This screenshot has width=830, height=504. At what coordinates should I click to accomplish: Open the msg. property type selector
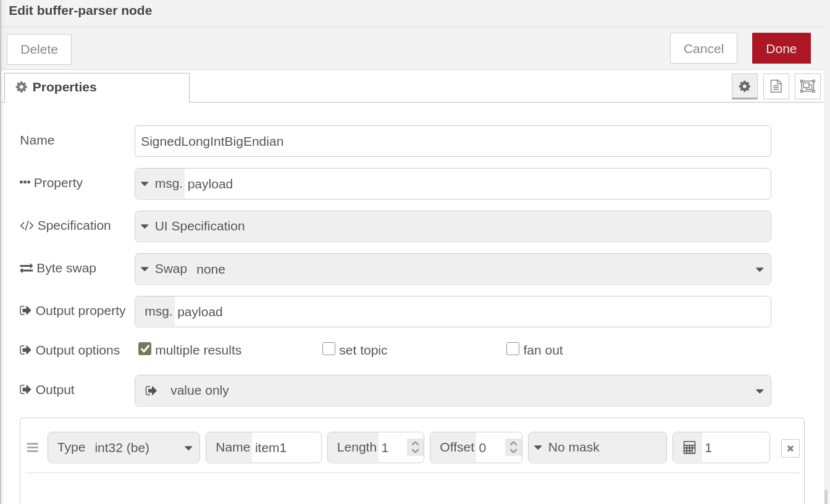coord(161,184)
